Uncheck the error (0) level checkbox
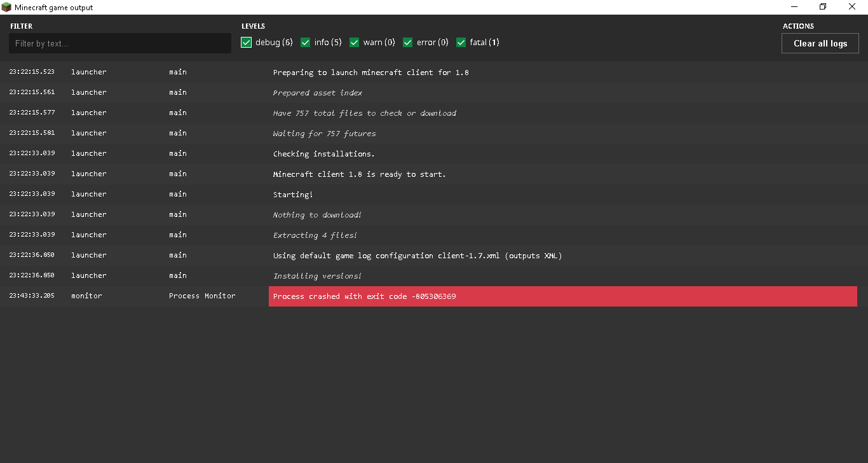This screenshot has width=868, height=463. (408, 43)
